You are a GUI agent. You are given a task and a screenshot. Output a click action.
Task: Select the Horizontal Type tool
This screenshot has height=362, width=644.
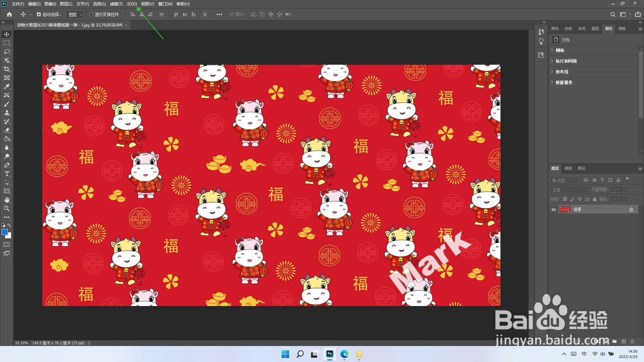(x=7, y=174)
